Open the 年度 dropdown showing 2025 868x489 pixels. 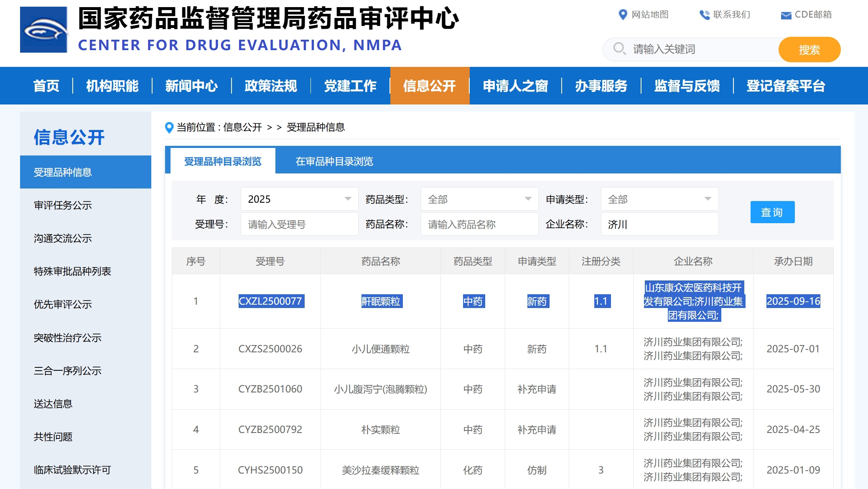coord(299,199)
